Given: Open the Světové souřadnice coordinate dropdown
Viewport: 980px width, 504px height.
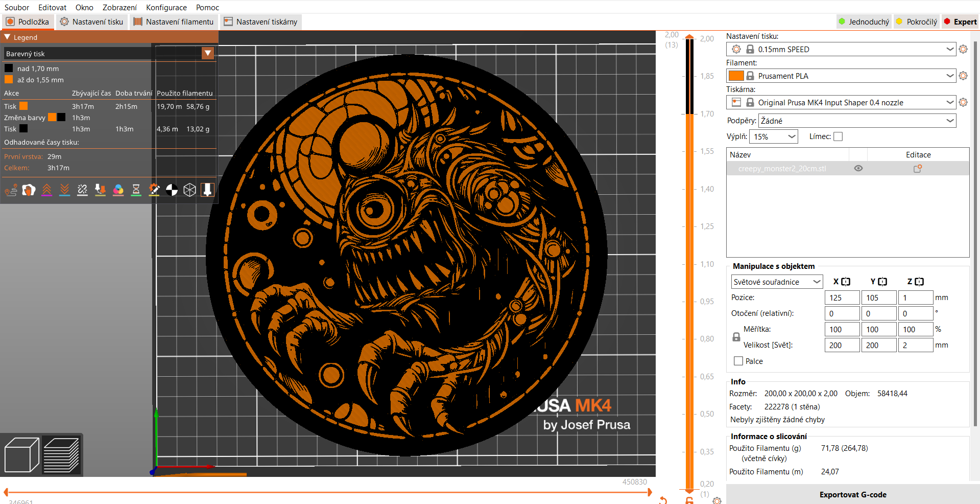Looking at the screenshot, I should point(777,282).
